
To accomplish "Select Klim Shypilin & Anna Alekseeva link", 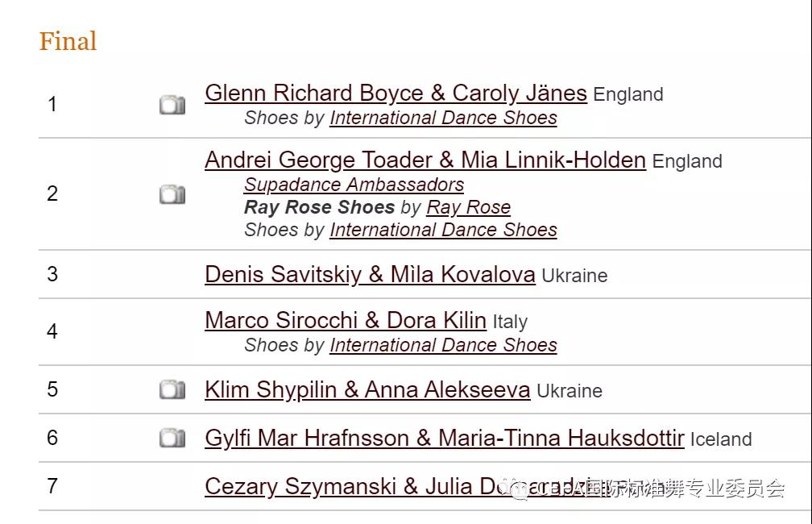I will click(367, 389).
